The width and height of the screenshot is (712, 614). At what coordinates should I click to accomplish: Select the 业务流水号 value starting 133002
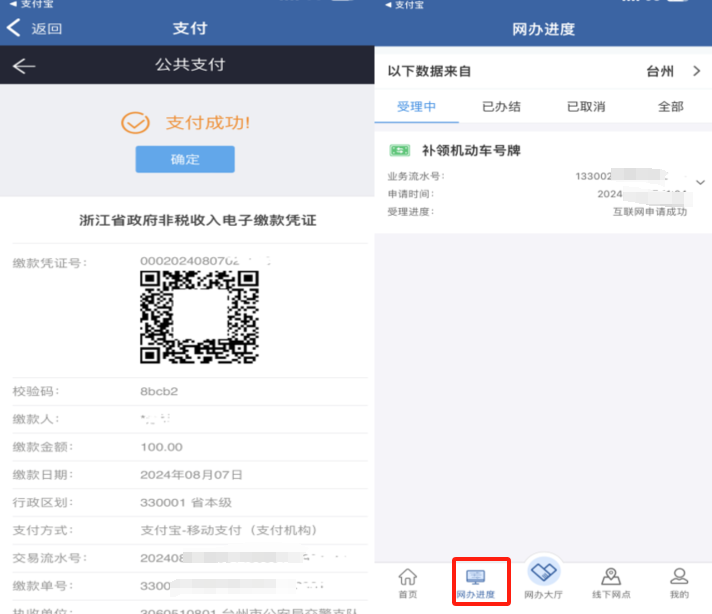[x=621, y=176]
